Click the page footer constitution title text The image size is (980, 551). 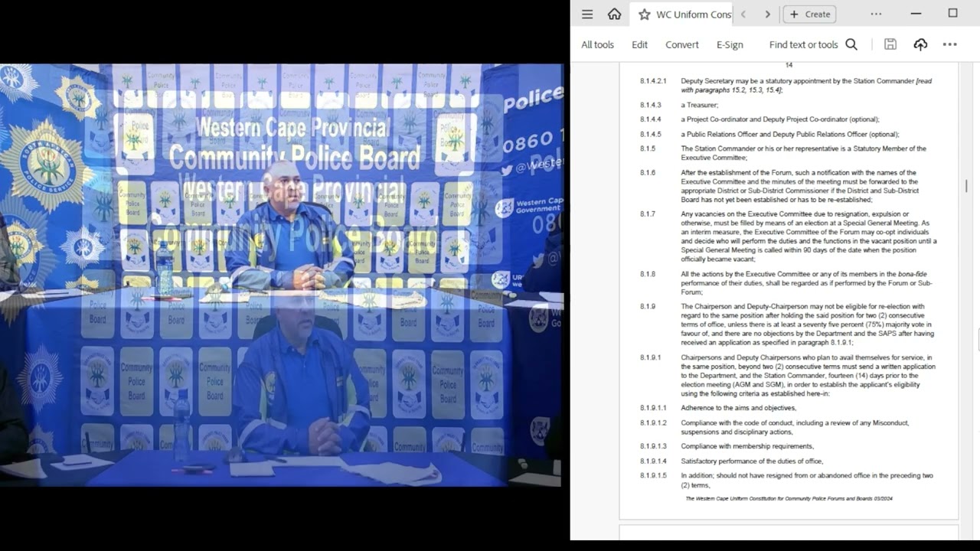(789, 499)
